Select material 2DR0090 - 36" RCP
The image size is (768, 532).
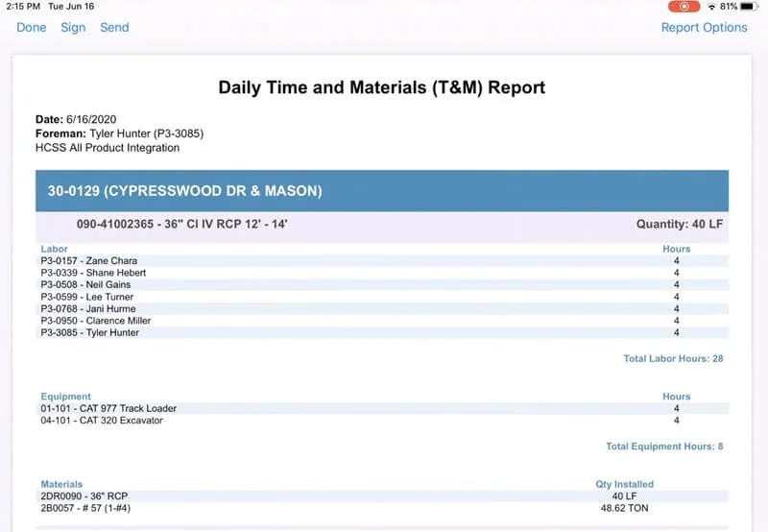tap(382, 496)
